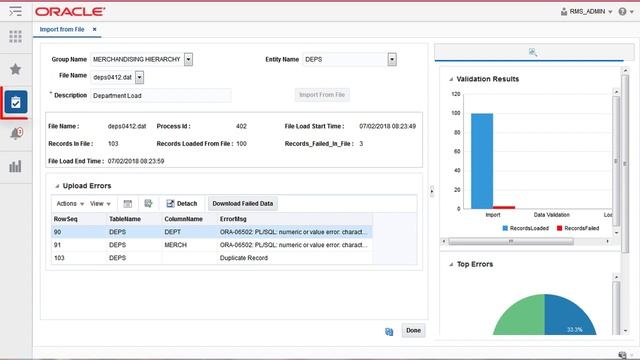The height and width of the screenshot is (360, 640).
Task: Select the Duplicate Record error row
Action: click(212, 258)
